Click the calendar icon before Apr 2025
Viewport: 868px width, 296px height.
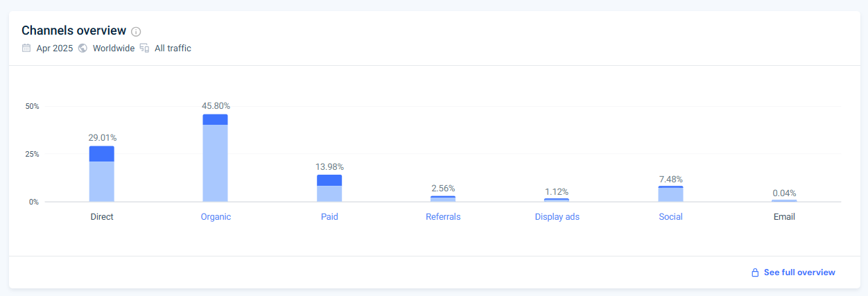(x=26, y=48)
